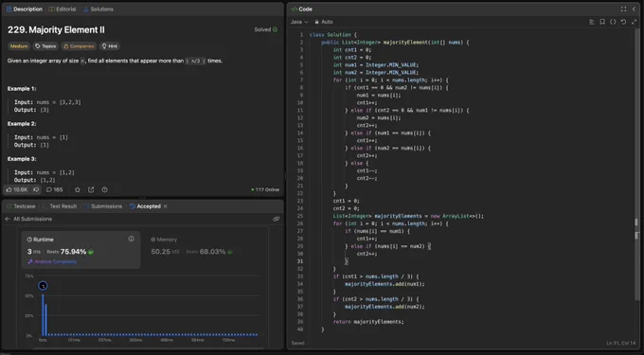The width and height of the screenshot is (644, 355).
Task: Click the Auto editor mode label
Action: [327, 22]
